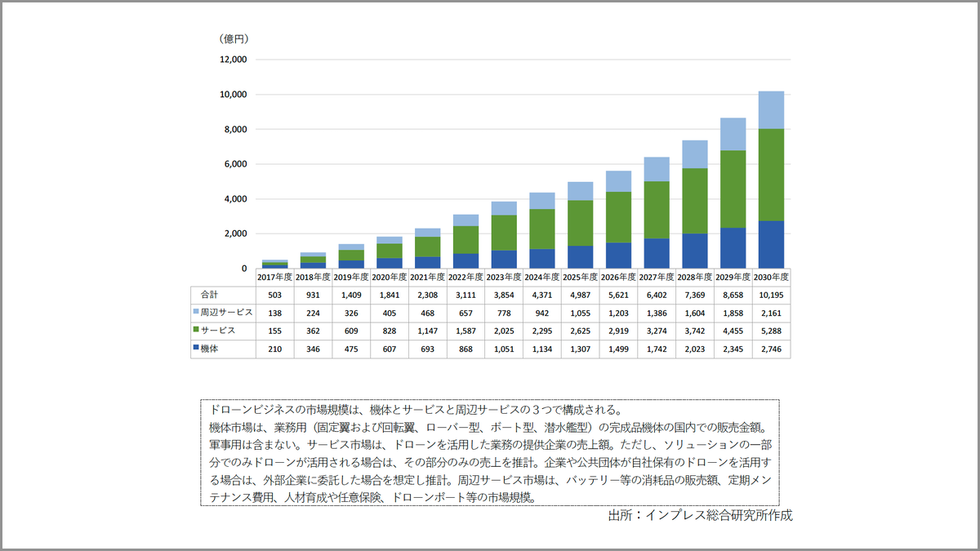This screenshot has height=551, width=980.
Task: Select the 合計 row header cell
Action: click(209, 294)
